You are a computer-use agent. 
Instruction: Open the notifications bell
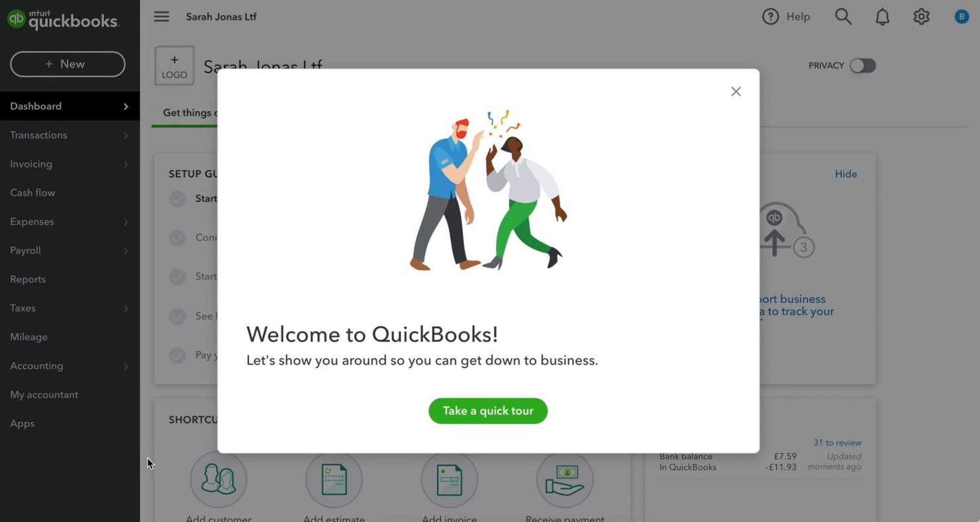pos(882,16)
